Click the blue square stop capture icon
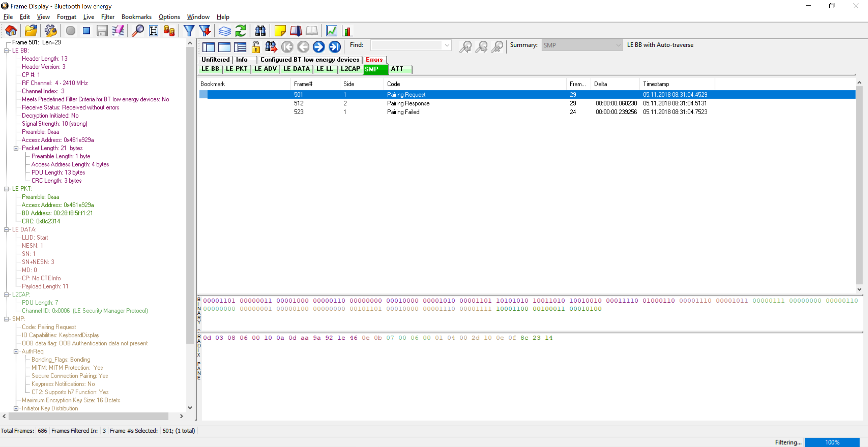868x447 pixels. [86, 31]
